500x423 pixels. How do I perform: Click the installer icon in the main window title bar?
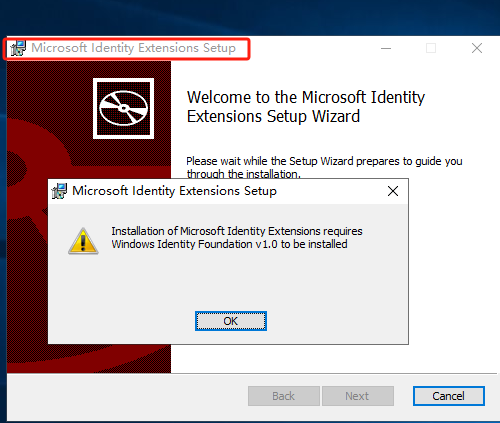18,48
